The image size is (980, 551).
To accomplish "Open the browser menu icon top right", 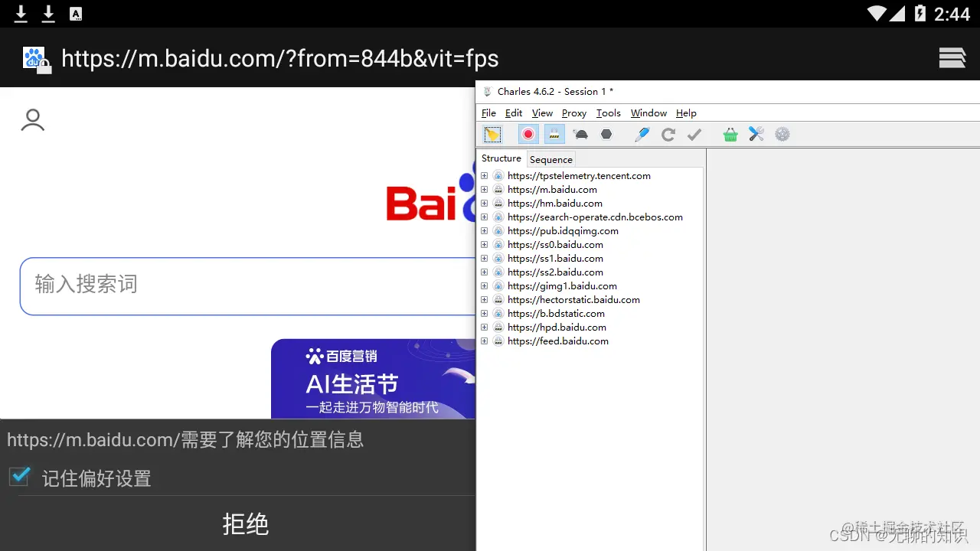I will [x=952, y=57].
